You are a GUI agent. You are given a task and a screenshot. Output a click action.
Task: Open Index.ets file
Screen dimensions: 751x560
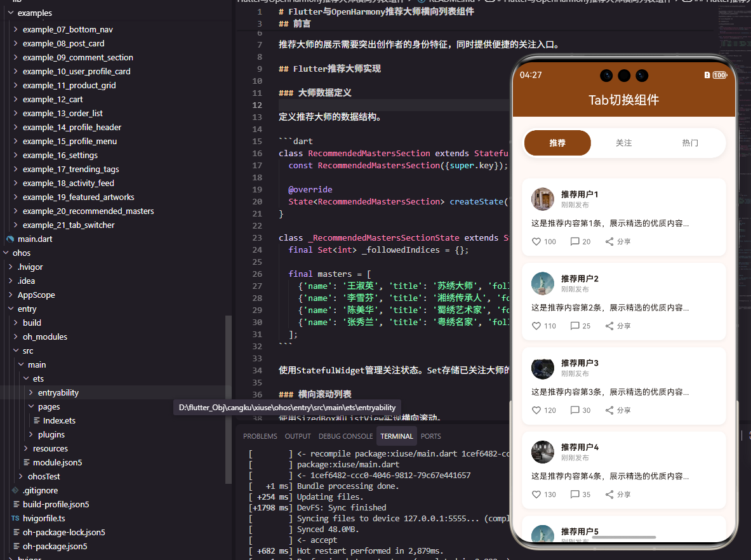tap(60, 420)
